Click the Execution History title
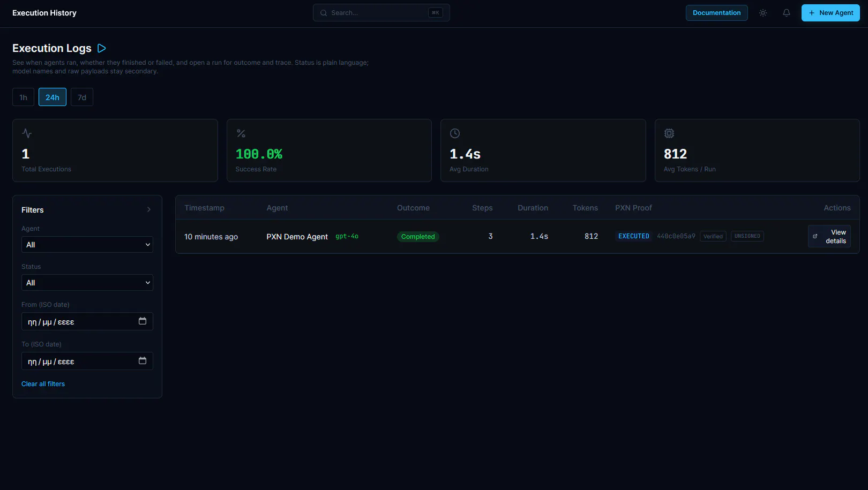 click(x=44, y=13)
